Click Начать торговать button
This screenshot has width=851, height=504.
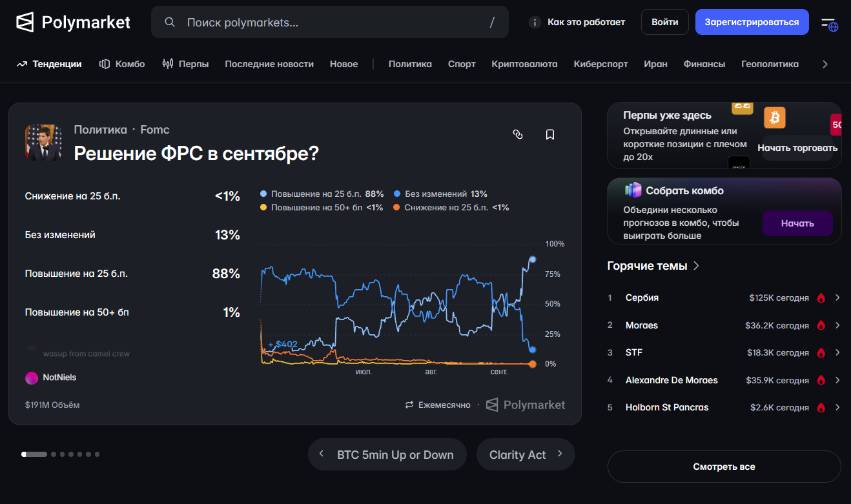tap(797, 148)
